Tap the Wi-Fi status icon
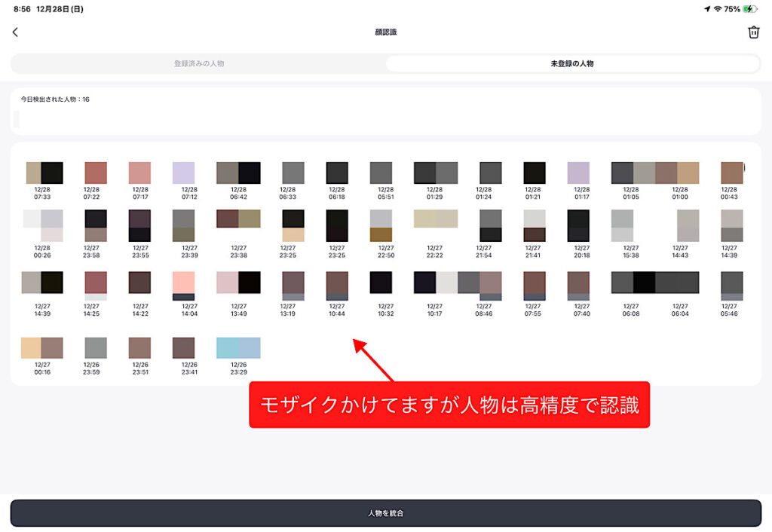The height and width of the screenshot is (532, 772). [717, 9]
